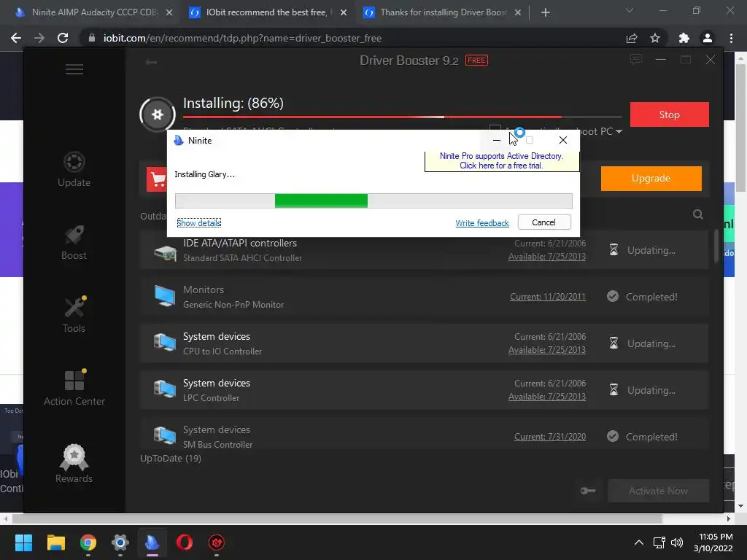Image resolution: width=747 pixels, height=560 pixels.
Task: Open the Chrome three-dot menu
Action: [731, 38]
